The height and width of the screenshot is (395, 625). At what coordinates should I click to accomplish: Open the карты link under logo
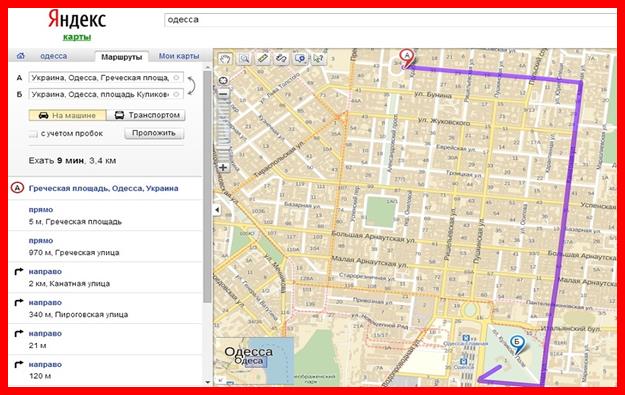(x=77, y=37)
